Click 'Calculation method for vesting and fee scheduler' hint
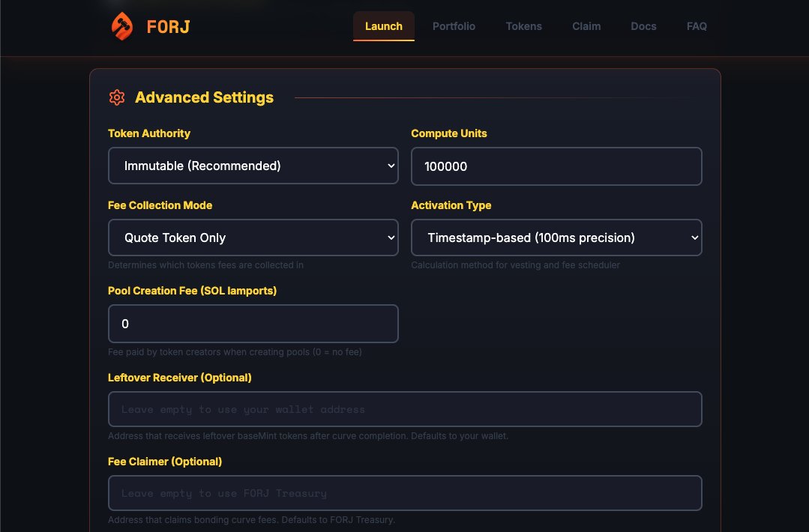The image size is (809, 532). [x=515, y=265]
